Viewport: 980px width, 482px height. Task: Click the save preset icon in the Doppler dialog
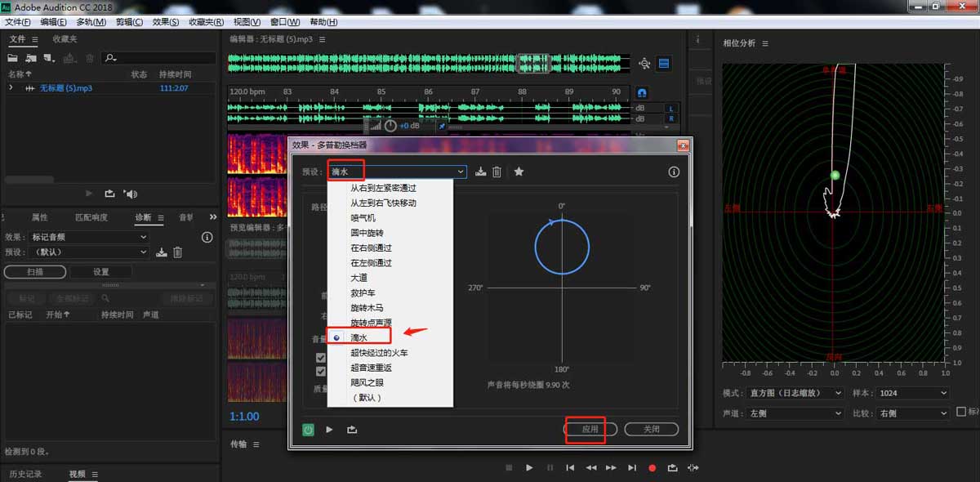click(480, 172)
